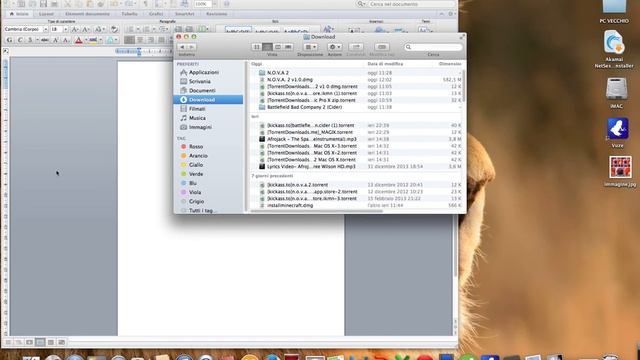
Task: Open the Cambria (Corpo) font dropdown
Action: (x=45, y=29)
